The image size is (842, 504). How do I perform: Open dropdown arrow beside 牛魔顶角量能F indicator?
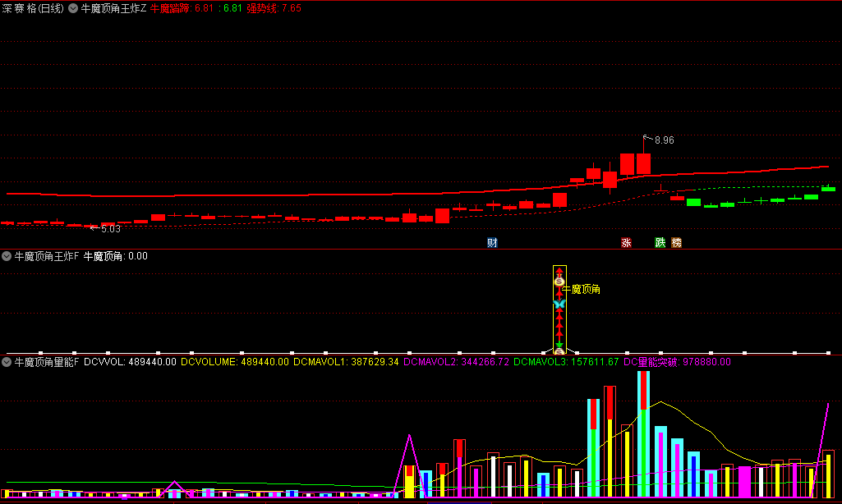coord(7,362)
